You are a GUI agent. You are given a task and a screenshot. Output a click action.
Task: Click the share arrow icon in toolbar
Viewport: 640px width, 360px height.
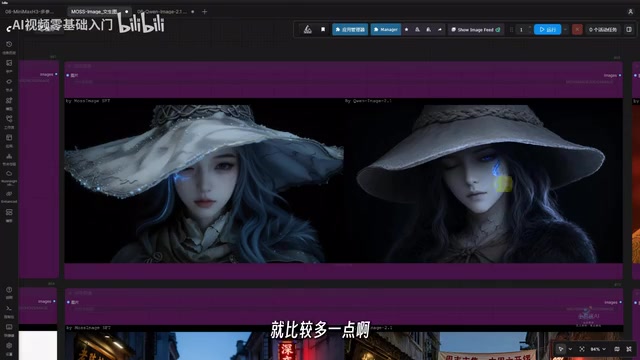[x=440, y=29]
